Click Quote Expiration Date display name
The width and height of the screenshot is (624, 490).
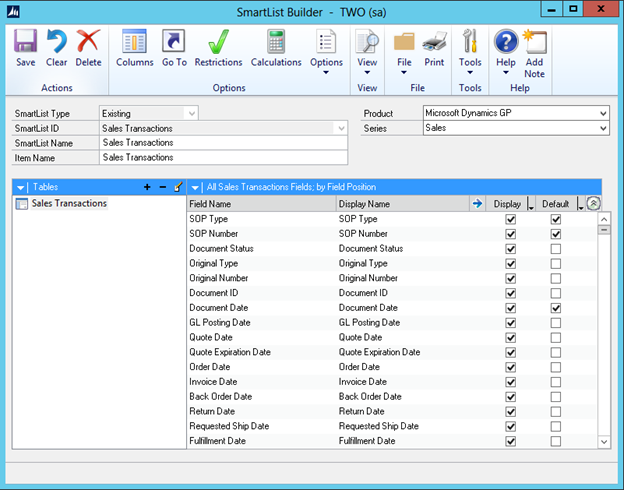pos(379,352)
